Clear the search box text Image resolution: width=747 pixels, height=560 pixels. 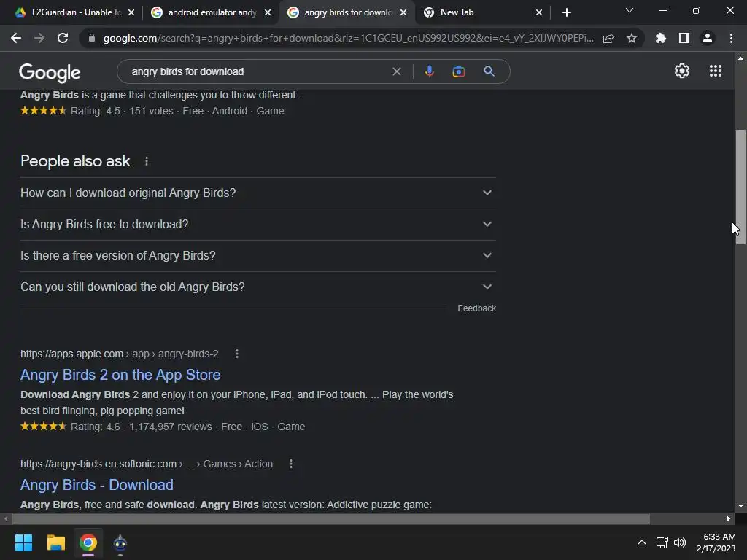pos(396,71)
